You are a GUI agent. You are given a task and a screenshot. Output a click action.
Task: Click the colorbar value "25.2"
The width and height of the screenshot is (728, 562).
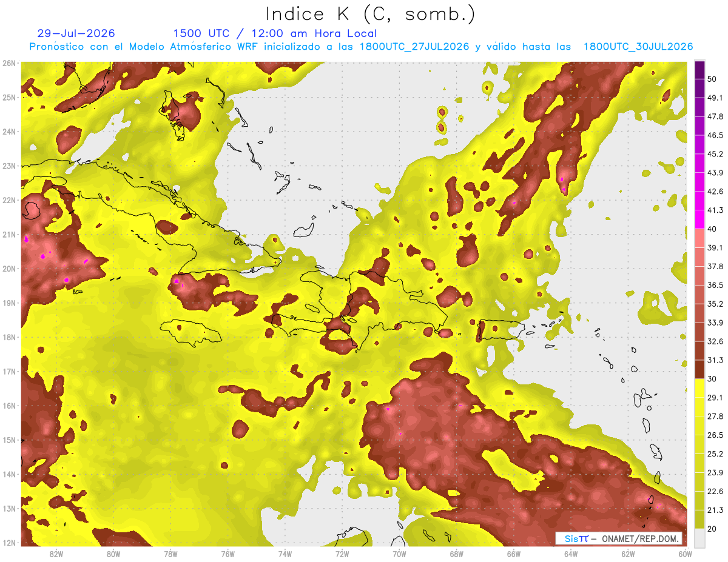pyautogui.click(x=715, y=453)
